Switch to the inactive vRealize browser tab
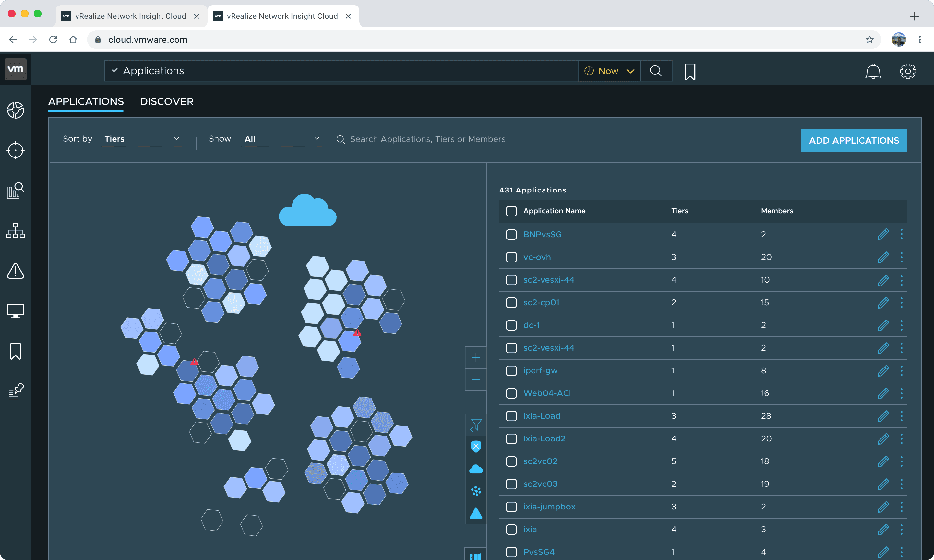934x560 pixels. click(x=131, y=16)
